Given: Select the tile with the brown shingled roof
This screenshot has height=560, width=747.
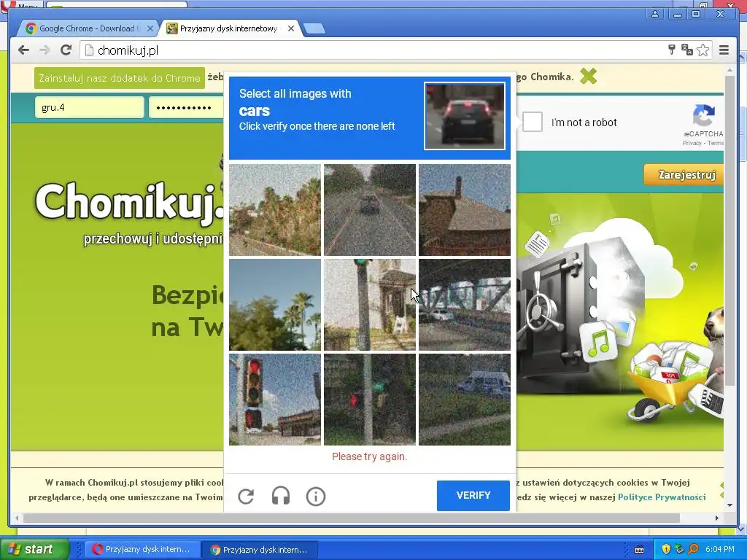Looking at the screenshot, I should coord(465,210).
